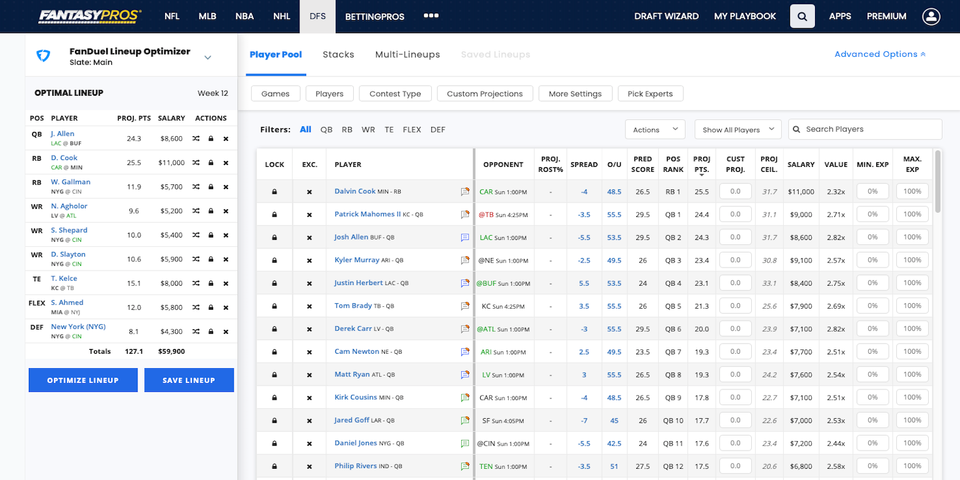Shuffle T. Kelce lineup slot
Screen dimensions: 960x480
click(196, 283)
